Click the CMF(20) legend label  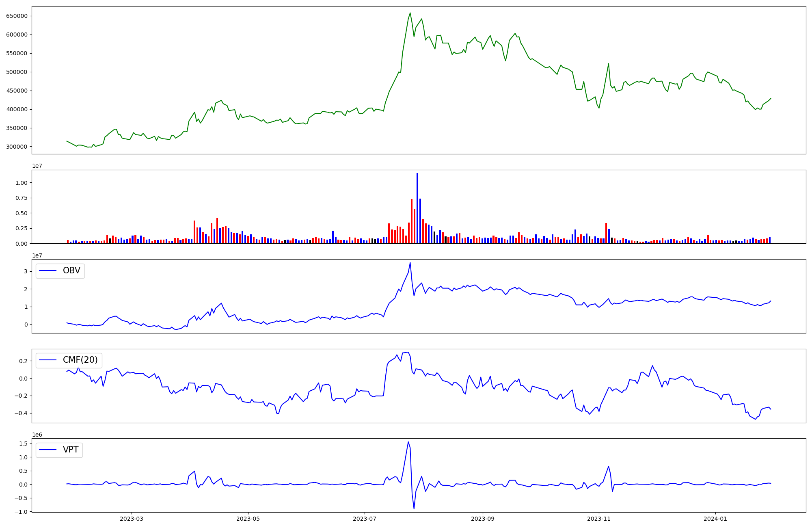pyautogui.click(x=80, y=360)
